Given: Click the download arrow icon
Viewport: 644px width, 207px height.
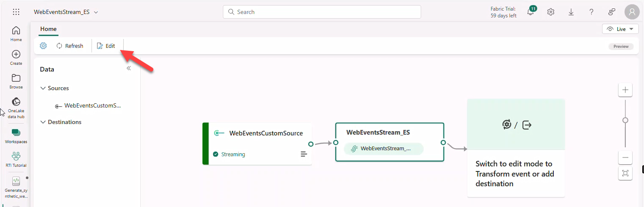Looking at the screenshot, I should (571, 12).
